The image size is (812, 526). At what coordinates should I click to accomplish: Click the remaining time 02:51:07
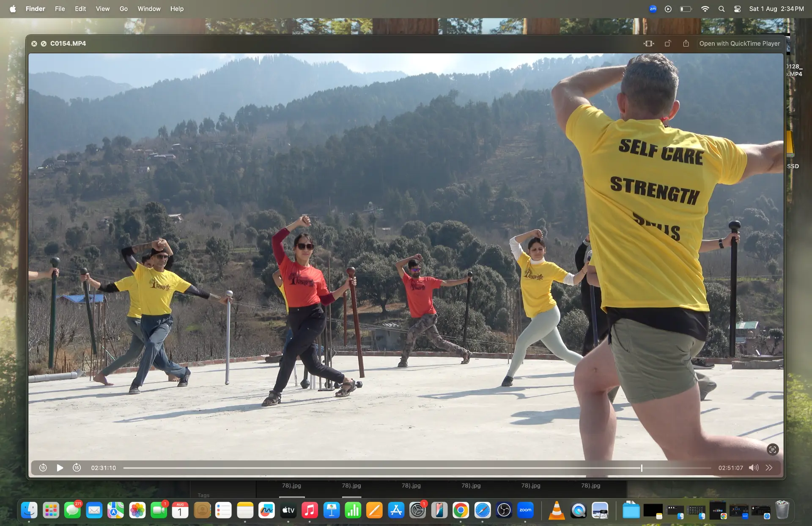click(x=730, y=468)
